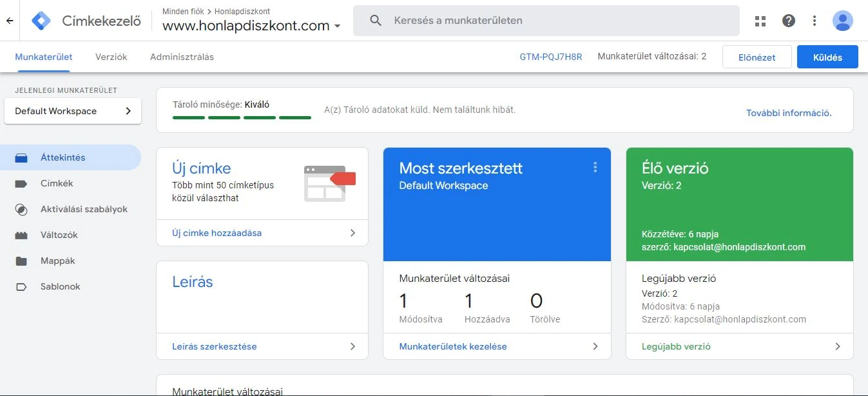Click the container quality progress bar

[242, 117]
